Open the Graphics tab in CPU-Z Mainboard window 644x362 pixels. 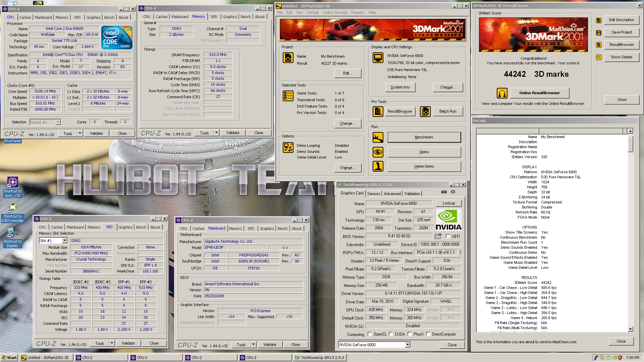point(267,229)
